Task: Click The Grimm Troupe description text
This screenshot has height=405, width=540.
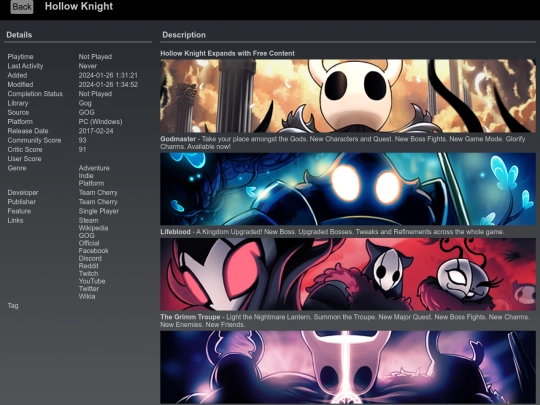Action: coord(345,321)
